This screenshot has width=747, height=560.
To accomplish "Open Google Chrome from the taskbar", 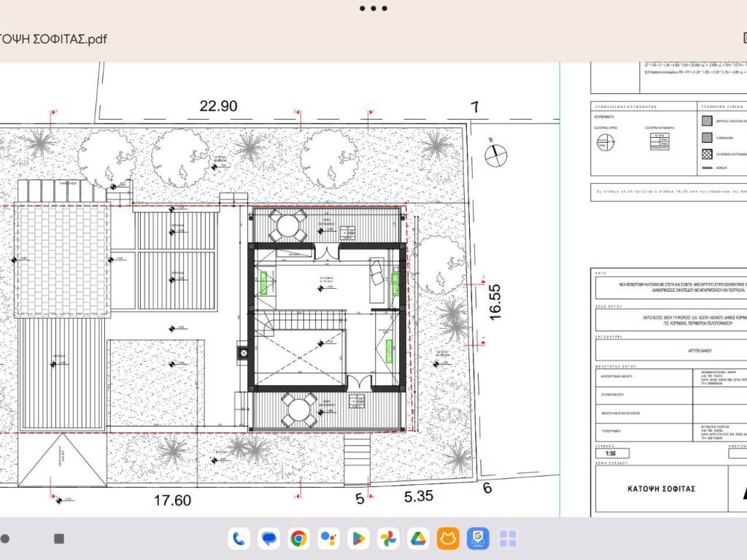I will tap(298, 539).
